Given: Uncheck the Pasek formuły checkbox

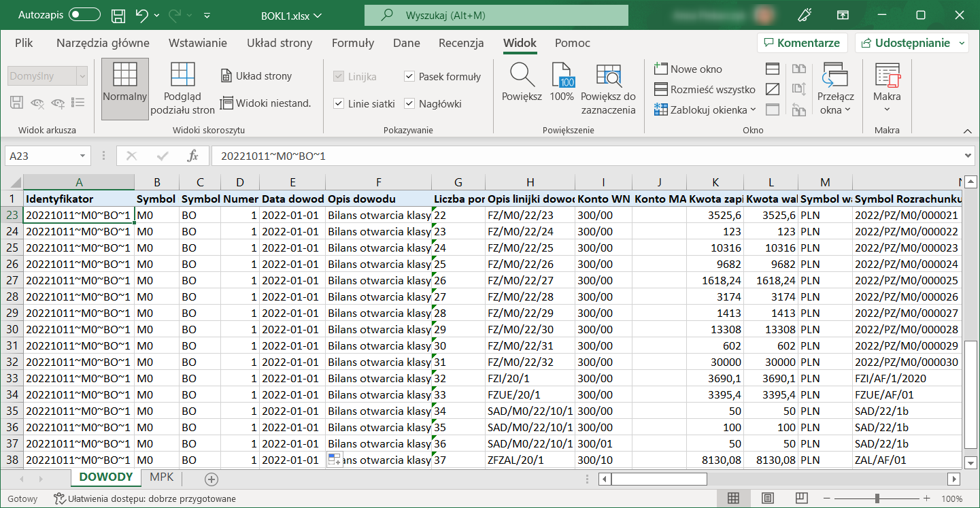Looking at the screenshot, I should pyautogui.click(x=409, y=77).
